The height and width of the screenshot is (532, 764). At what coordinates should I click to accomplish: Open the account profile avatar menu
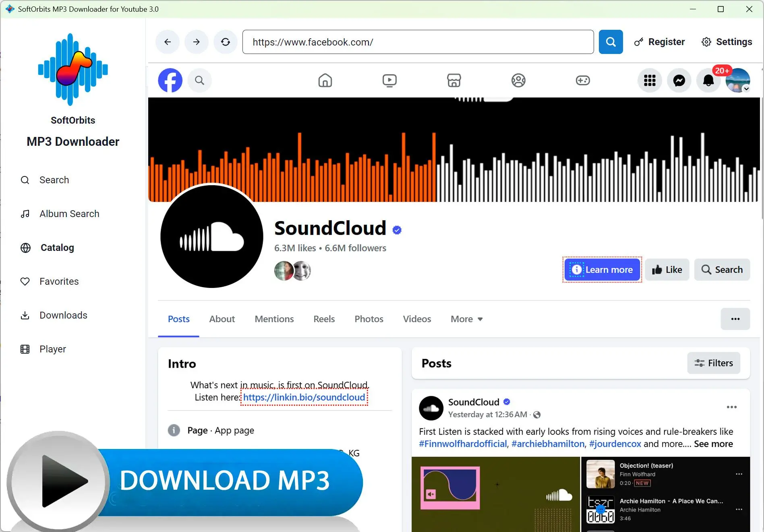pyautogui.click(x=738, y=81)
